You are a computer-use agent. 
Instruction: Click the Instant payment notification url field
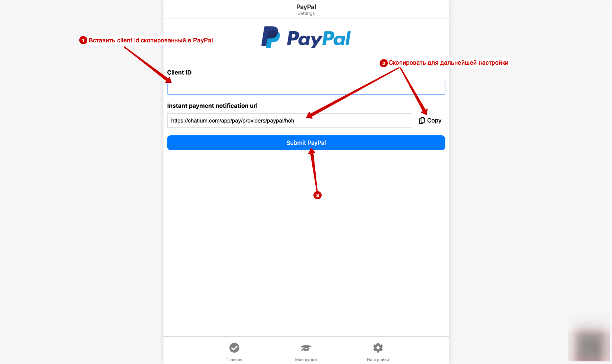[x=289, y=120]
